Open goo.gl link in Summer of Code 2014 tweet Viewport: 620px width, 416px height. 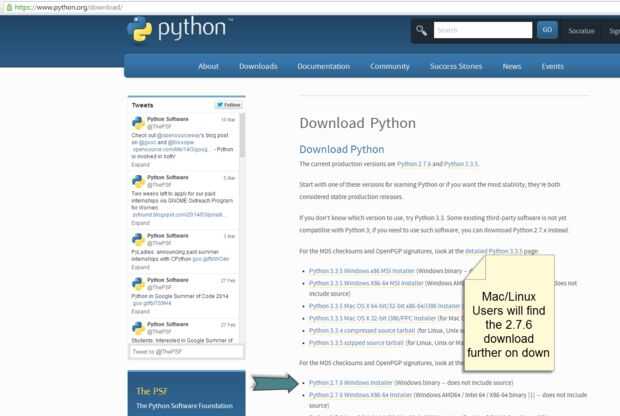pyautogui.click(x=152, y=303)
